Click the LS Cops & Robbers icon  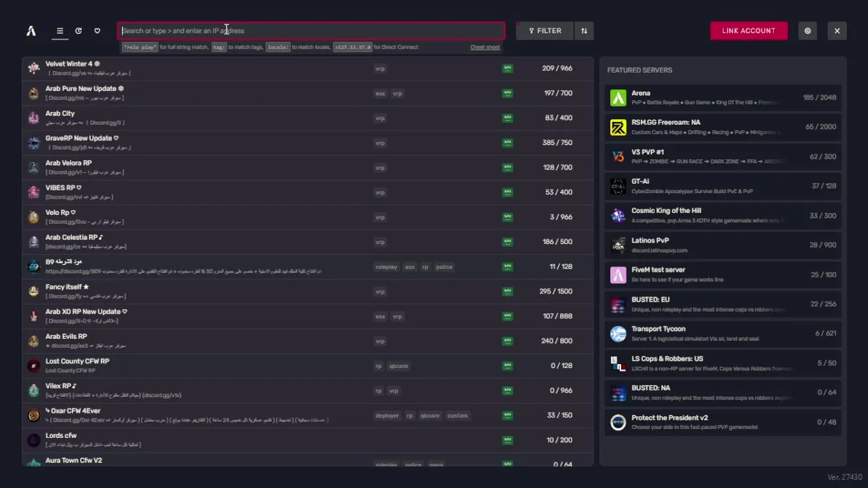click(x=618, y=363)
